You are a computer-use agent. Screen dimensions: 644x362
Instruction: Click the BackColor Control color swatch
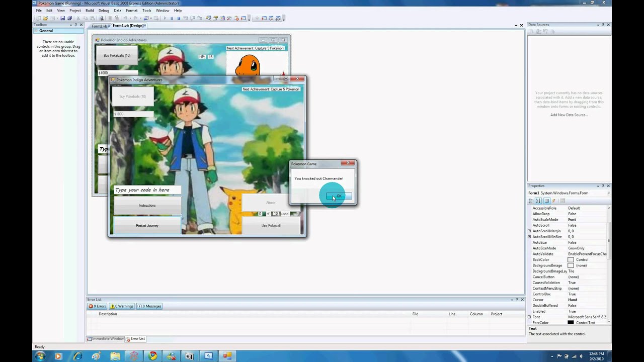pyautogui.click(x=571, y=260)
